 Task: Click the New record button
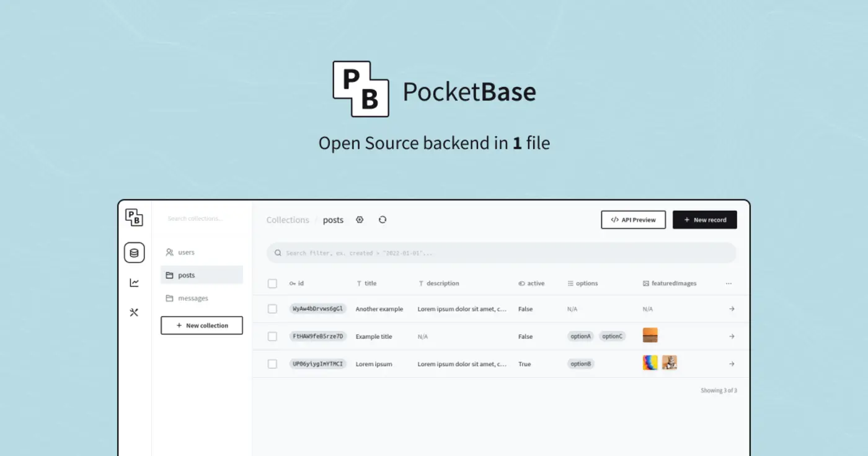(705, 220)
